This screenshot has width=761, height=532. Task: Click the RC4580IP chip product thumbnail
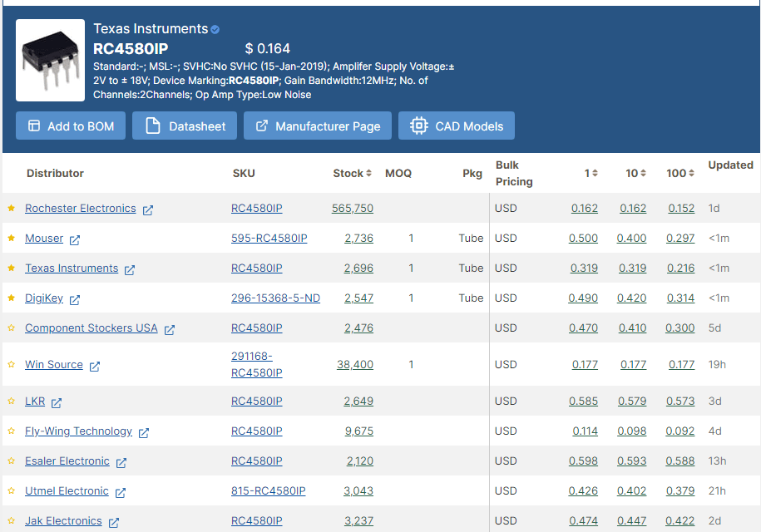50,60
